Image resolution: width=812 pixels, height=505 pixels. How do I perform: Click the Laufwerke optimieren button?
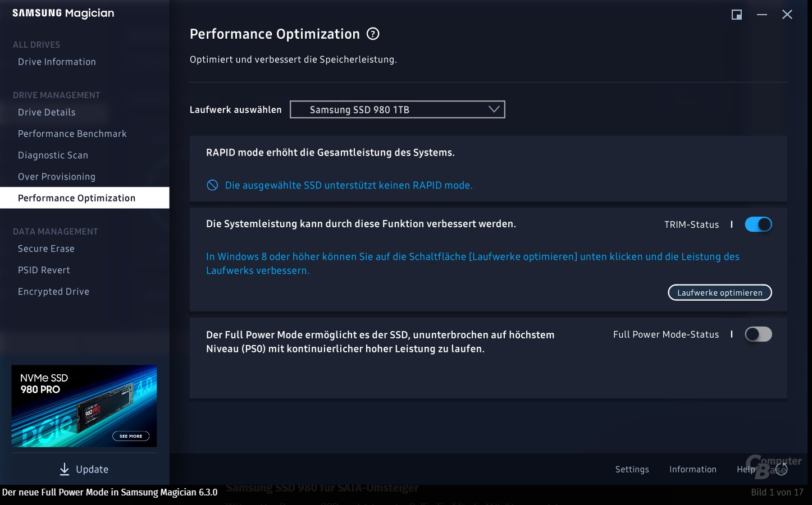point(719,292)
